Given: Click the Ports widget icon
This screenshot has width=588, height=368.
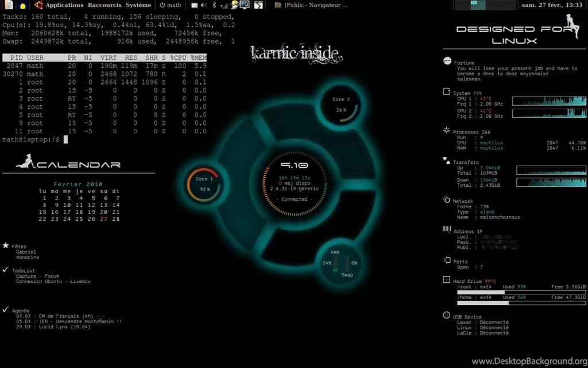Looking at the screenshot, I should pos(447,260).
